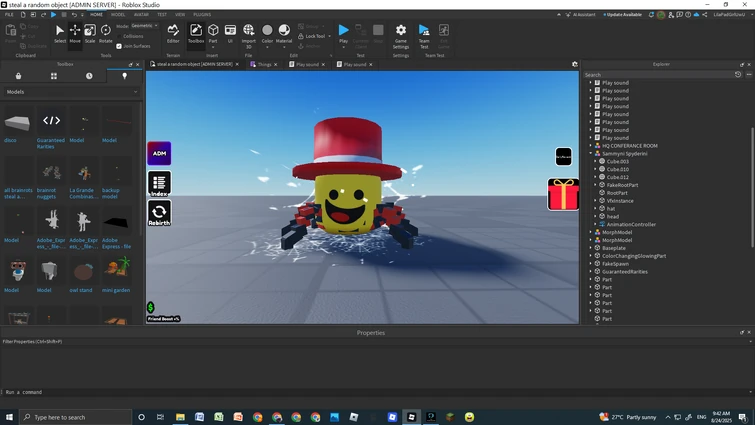Expand the HQ CONFERANCE ROOM node
The image size is (755, 425).
[x=591, y=145]
